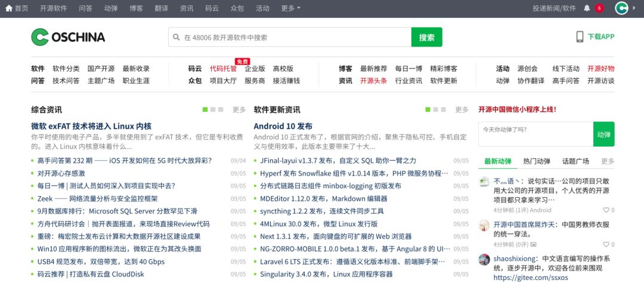Open 软件分类 link

[x=66, y=69]
